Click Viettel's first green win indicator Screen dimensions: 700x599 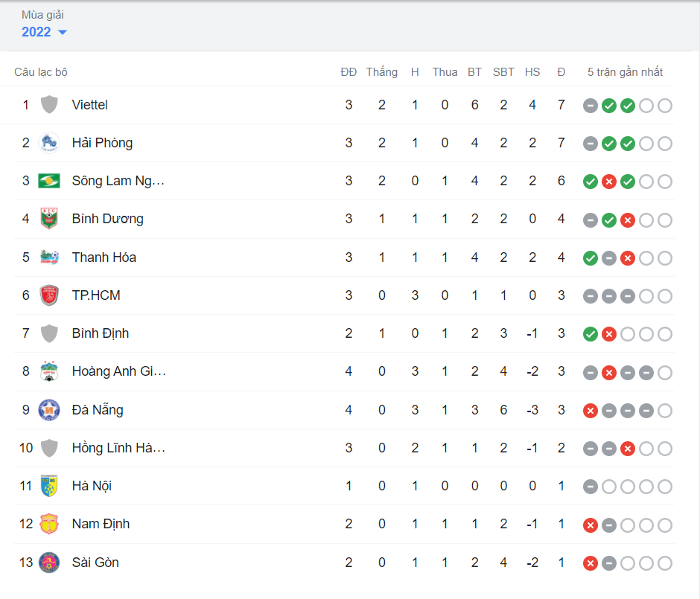point(608,105)
